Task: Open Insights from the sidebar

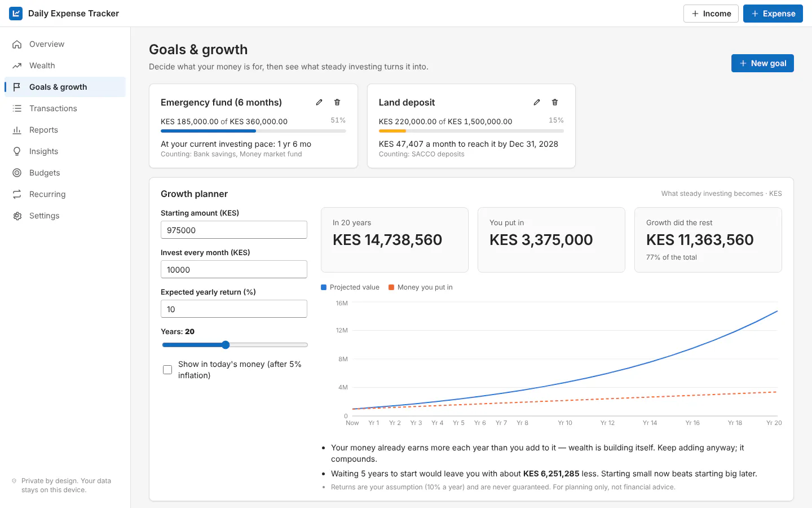Action: click(65, 151)
